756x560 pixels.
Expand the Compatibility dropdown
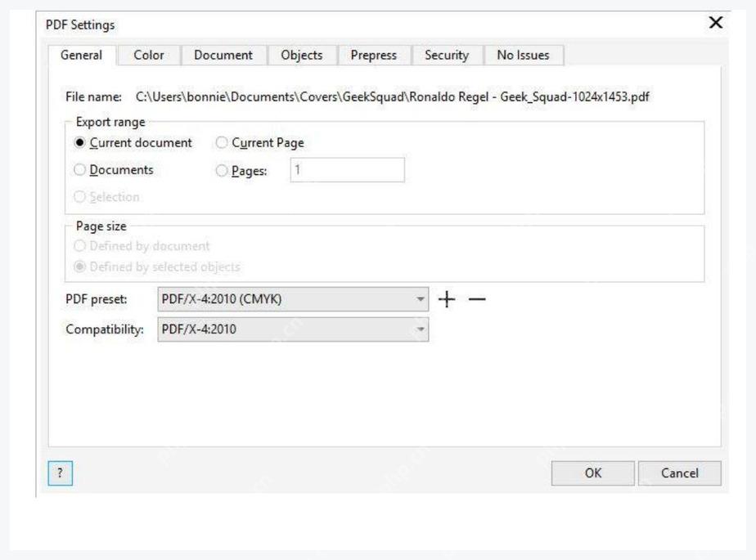pyautogui.click(x=293, y=329)
